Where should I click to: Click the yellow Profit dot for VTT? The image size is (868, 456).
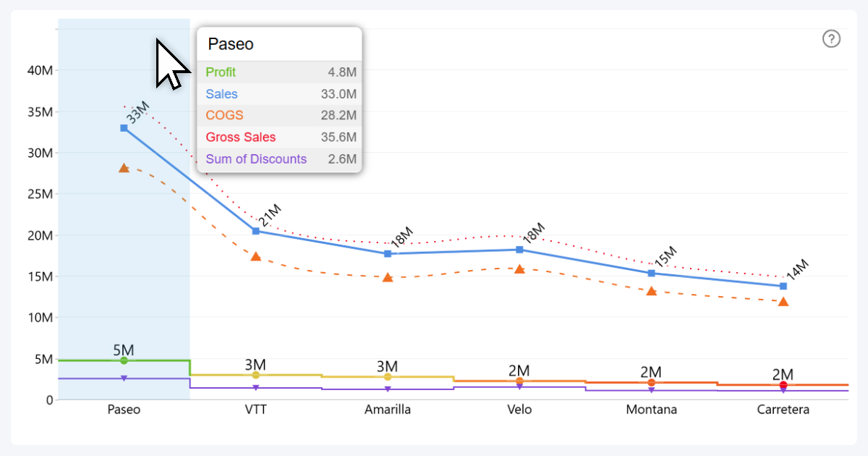(x=256, y=375)
